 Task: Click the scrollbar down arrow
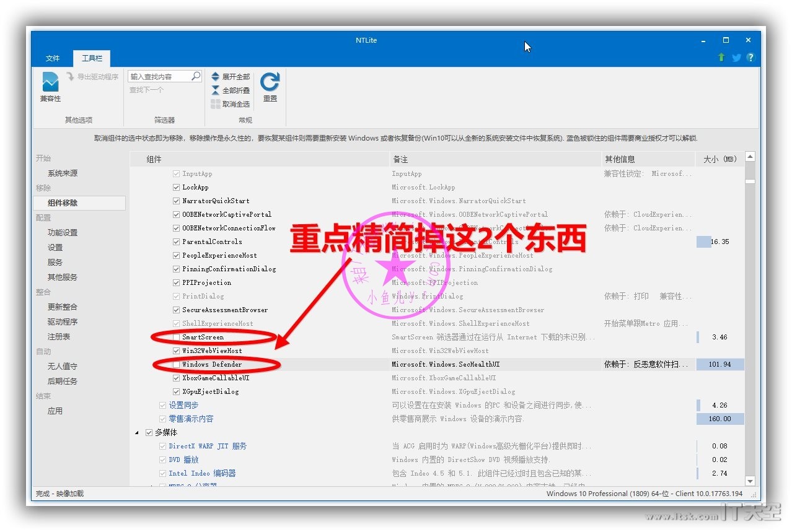click(750, 481)
